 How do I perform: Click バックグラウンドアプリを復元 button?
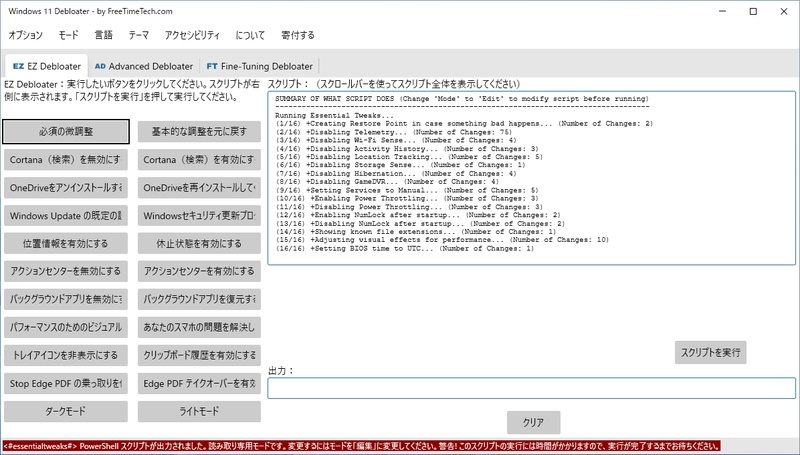coord(199,299)
